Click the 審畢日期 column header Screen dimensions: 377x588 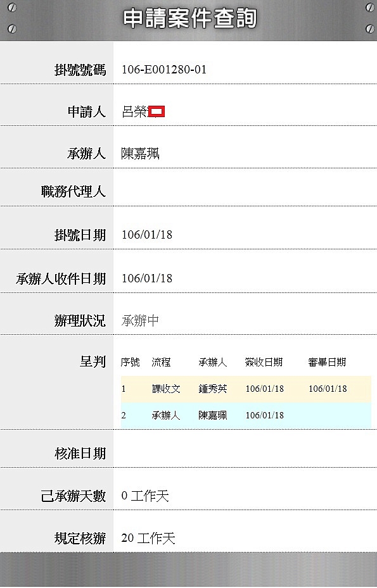coord(327,362)
